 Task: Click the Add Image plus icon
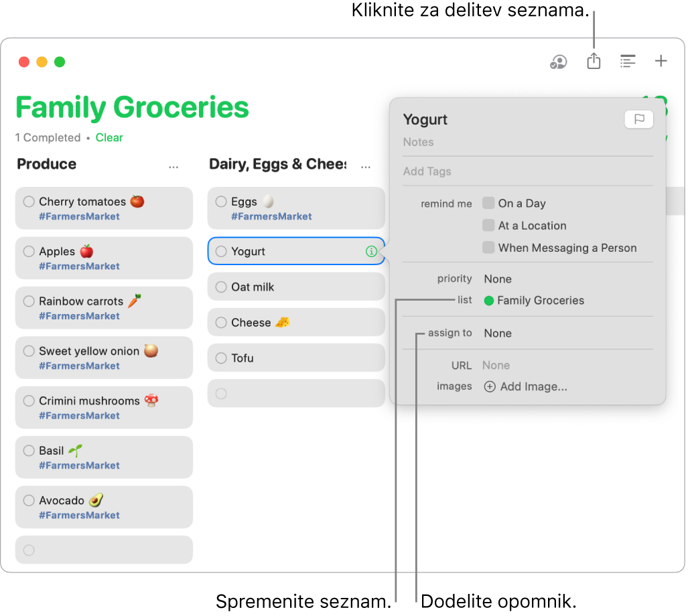click(x=490, y=387)
